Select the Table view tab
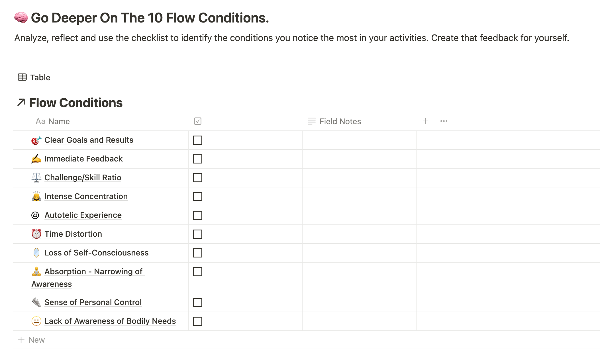Viewport: 600px width, 364px height. [x=34, y=77]
